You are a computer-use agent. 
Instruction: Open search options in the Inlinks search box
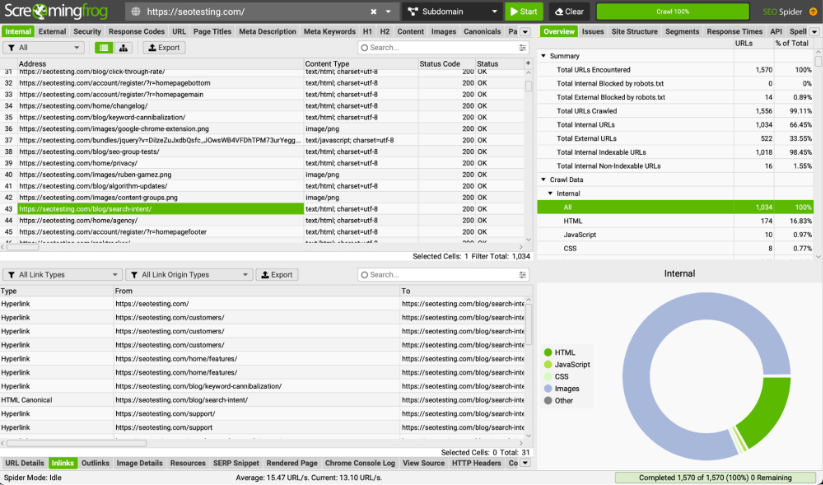(x=366, y=275)
